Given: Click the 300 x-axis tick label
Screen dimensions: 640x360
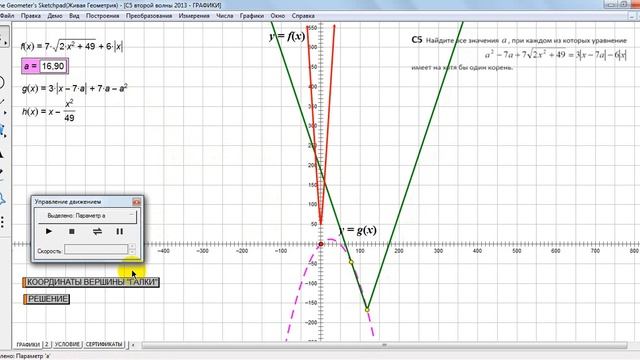Looking at the screenshot, I should tap(438, 251).
